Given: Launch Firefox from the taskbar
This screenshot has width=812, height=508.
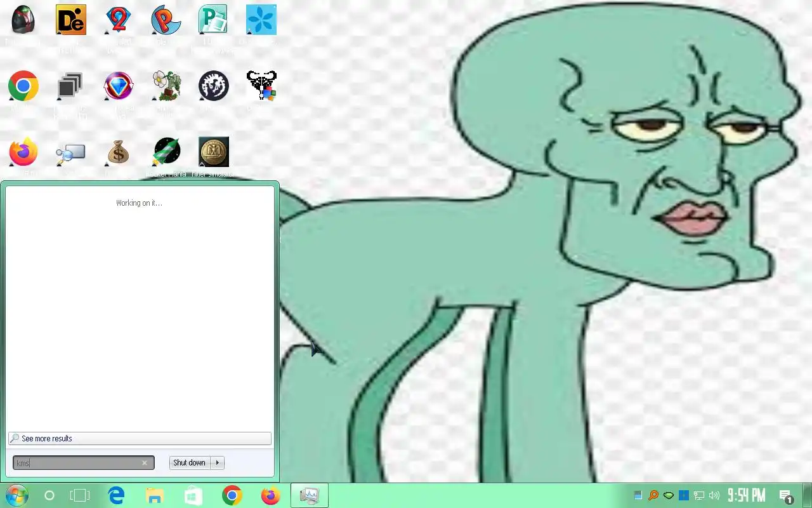Looking at the screenshot, I should (271, 495).
